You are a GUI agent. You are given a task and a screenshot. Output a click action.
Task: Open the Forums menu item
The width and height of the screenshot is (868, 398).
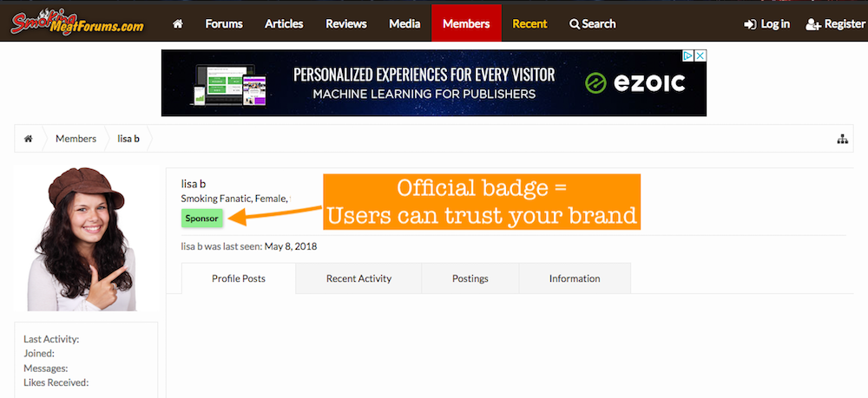[x=224, y=23]
